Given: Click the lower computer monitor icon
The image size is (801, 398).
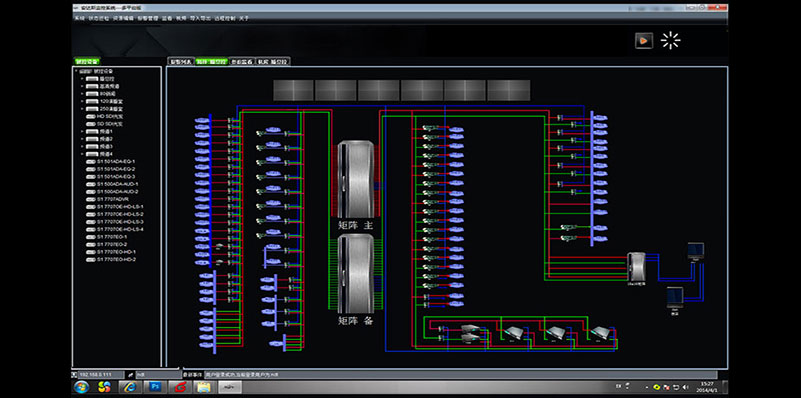Looking at the screenshot, I should click(675, 297).
